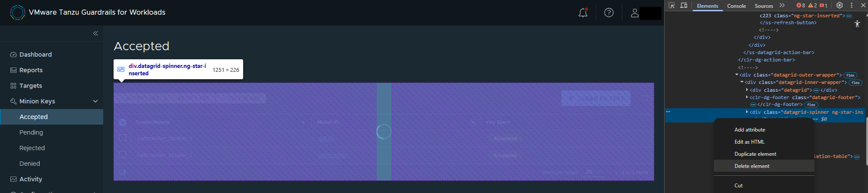Click the Accept Key button
The image size is (868, 193).
point(139,98)
